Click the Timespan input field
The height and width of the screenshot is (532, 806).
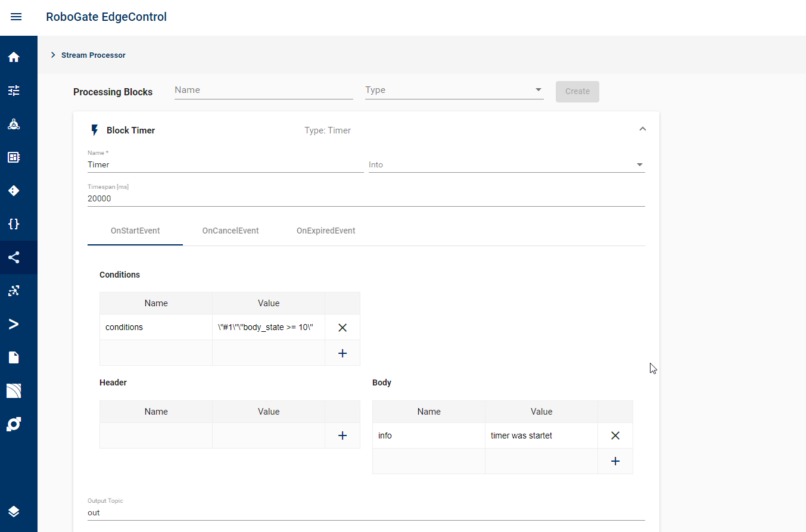coord(366,199)
